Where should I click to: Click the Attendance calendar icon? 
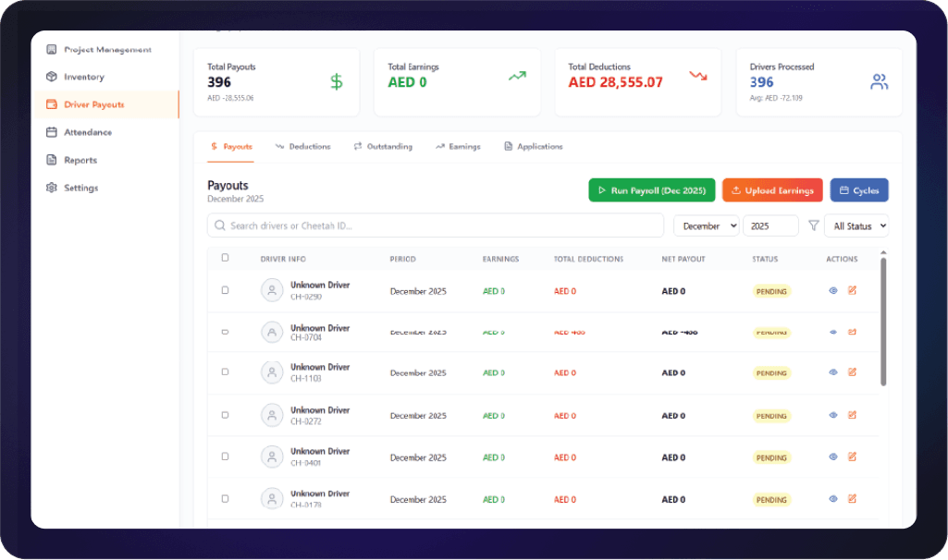tap(52, 132)
